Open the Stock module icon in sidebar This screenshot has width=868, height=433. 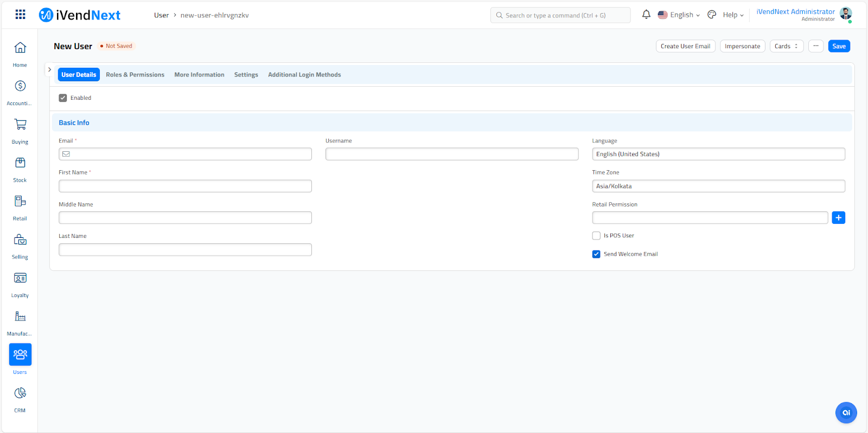coord(20,163)
